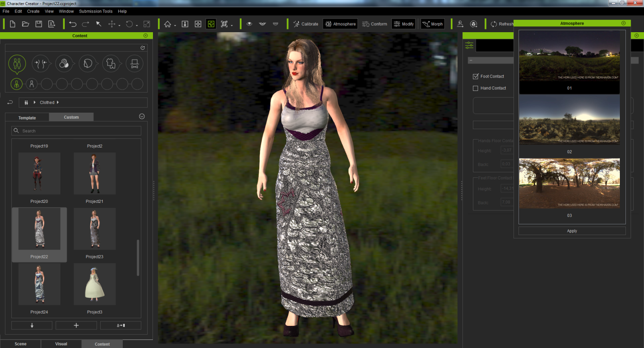
Task: Click the Open Project folder icon
Action: click(x=25, y=24)
